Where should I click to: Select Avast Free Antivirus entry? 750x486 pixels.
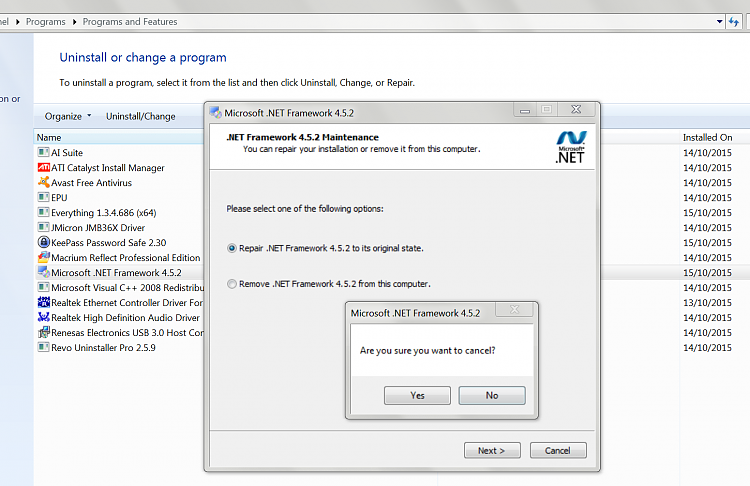(91, 183)
